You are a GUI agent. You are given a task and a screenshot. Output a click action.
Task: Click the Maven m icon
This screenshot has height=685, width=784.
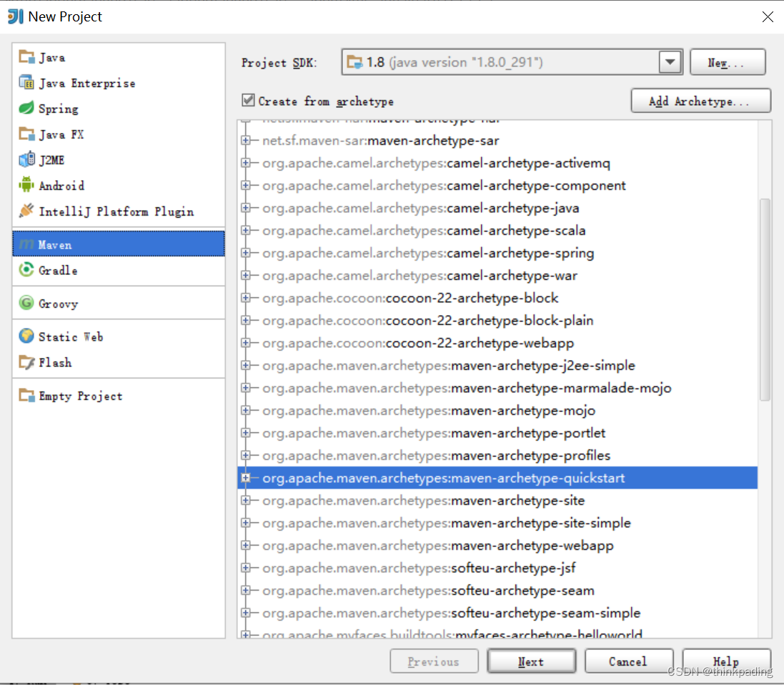[x=26, y=244]
